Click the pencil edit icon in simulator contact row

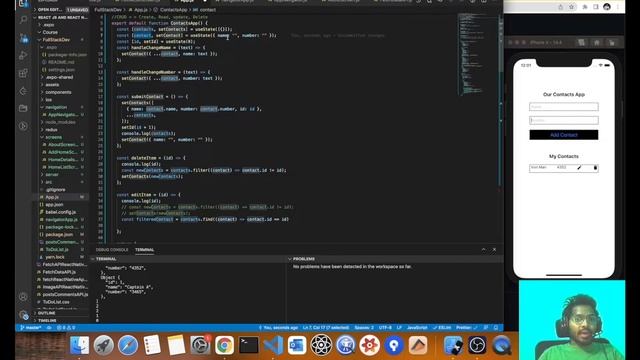(579, 168)
